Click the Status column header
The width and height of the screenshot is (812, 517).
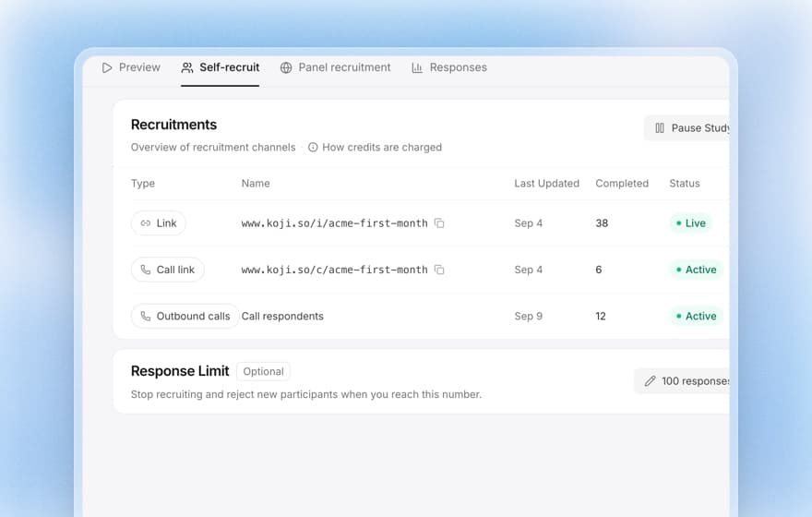tap(685, 184)
